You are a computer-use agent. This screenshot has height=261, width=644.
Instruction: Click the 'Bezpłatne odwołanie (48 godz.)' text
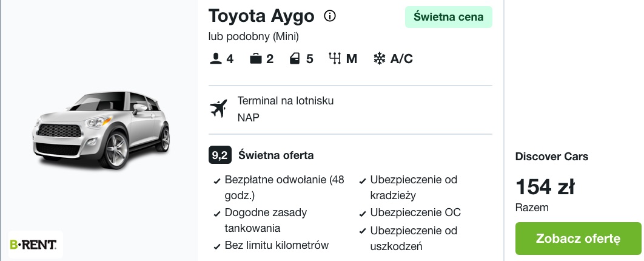coord(284,188)
